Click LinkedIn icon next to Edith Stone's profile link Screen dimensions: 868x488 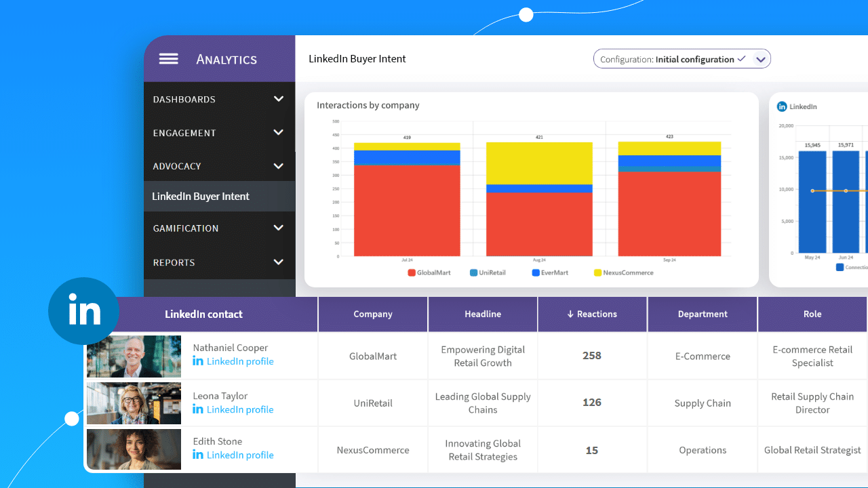pyautogui.click(x=198, y=455)
